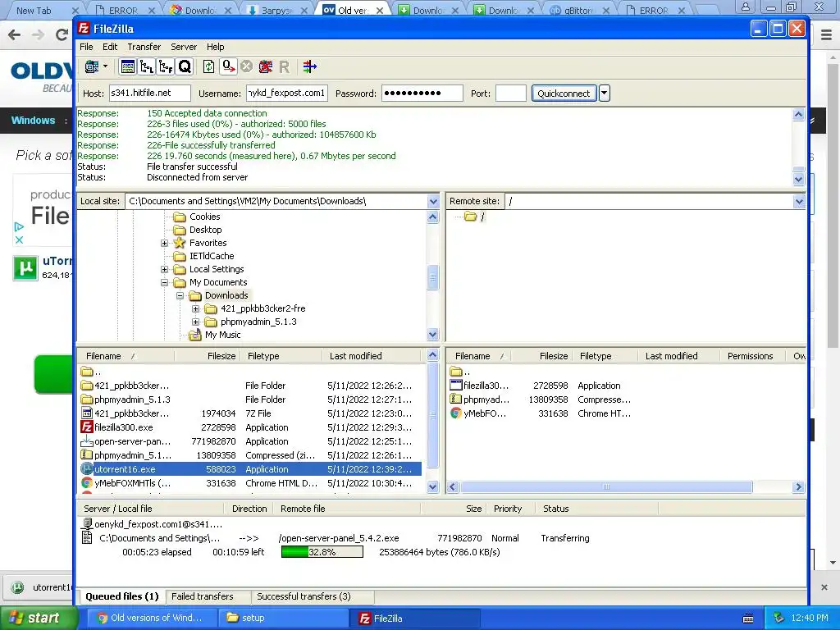Open directory comparison icon
The height and width of the screenshot is (630, 840).
pyautogui.click(x=309, y=66)
